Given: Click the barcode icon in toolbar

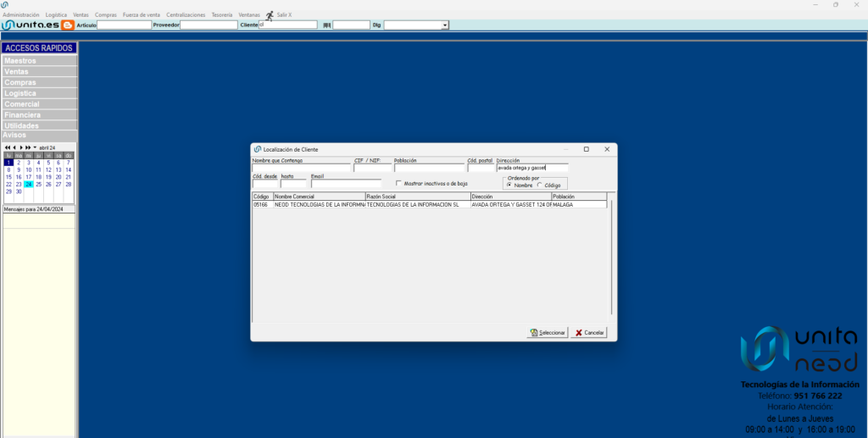Looking at the screenshot, I should coord(327,25).
